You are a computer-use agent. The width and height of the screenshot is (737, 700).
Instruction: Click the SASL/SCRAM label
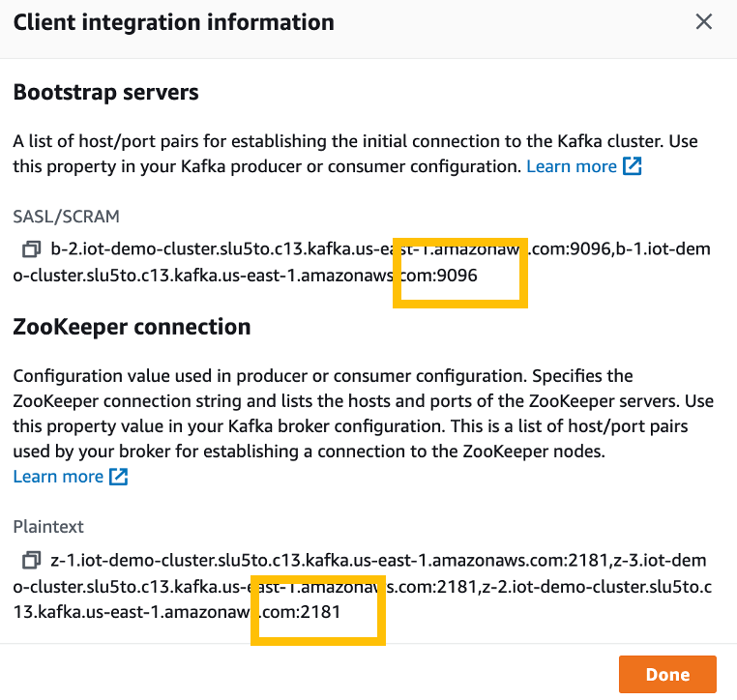[x=67, y=217]
